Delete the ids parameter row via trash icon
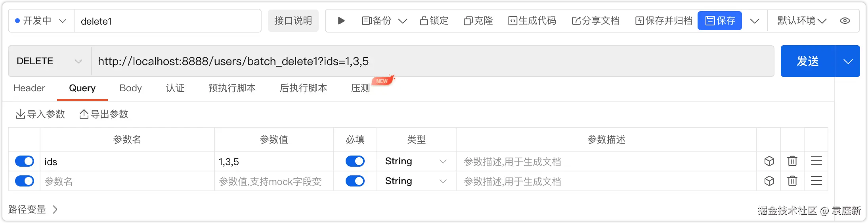Image resolution: width=868 pixels, height=223 pixels. coord(792,161)
